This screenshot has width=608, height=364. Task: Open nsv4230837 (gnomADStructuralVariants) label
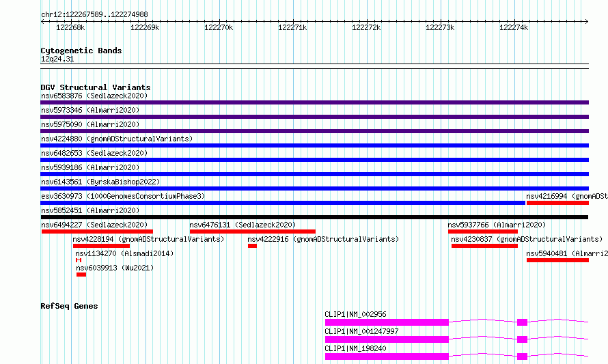[527, 239]
